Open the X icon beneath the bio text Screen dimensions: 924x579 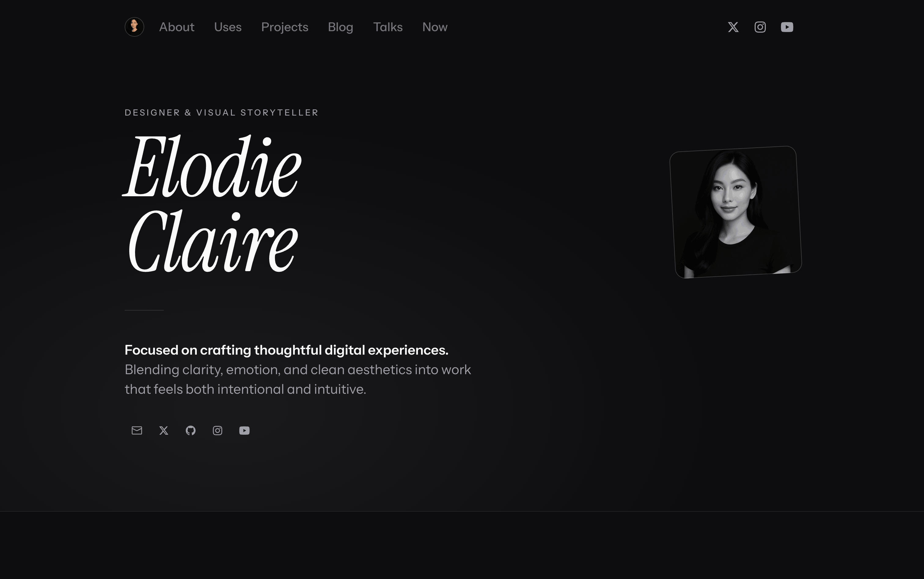(164, 430)
